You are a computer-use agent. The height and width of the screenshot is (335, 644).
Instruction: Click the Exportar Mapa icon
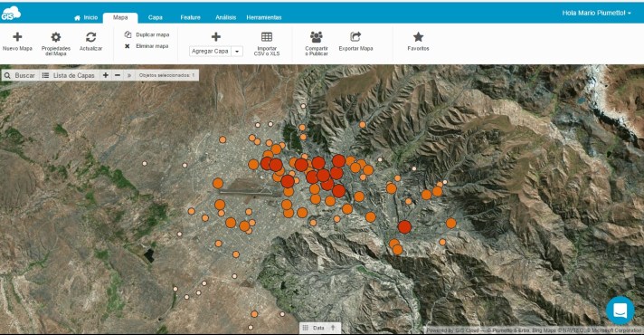[x=355, y=37]
